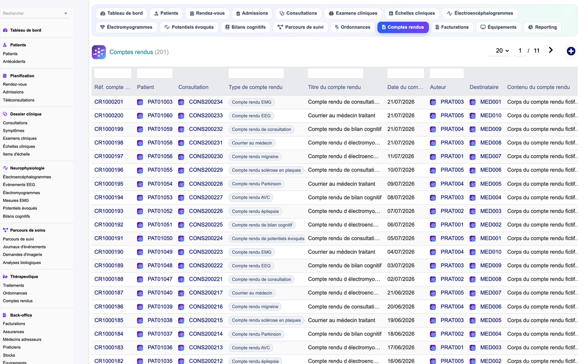Viewport: 588px width, 364px height.
Task: Click the Compte rendu migraine tag in CR1000197 row
Action: (x=255, y=157)
